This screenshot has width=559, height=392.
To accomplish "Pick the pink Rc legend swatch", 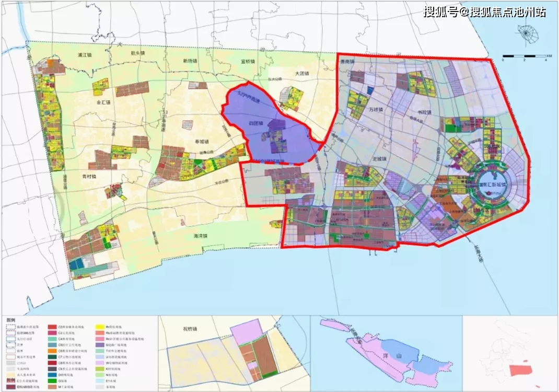I will click(100, 339).
